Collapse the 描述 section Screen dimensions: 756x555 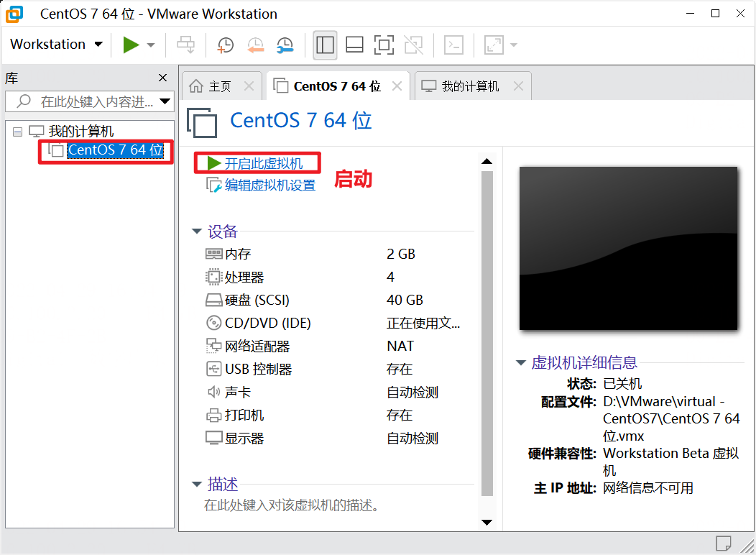[196, 484]
